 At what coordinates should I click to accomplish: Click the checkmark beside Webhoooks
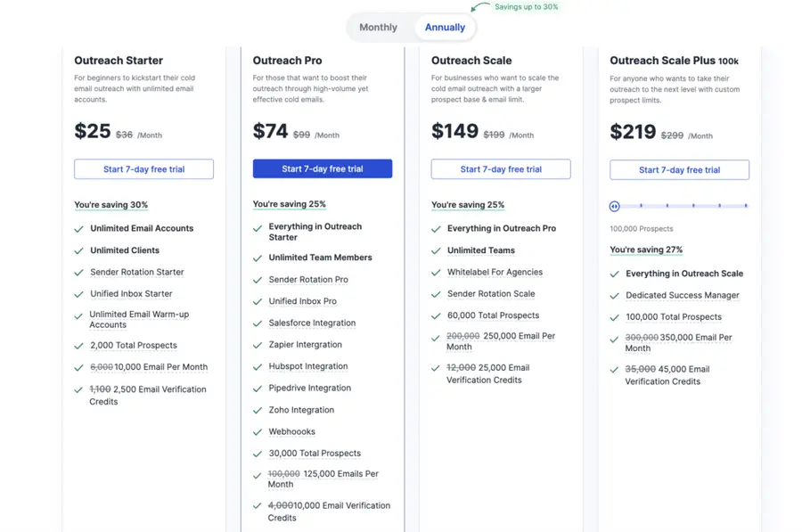point(258,431)
